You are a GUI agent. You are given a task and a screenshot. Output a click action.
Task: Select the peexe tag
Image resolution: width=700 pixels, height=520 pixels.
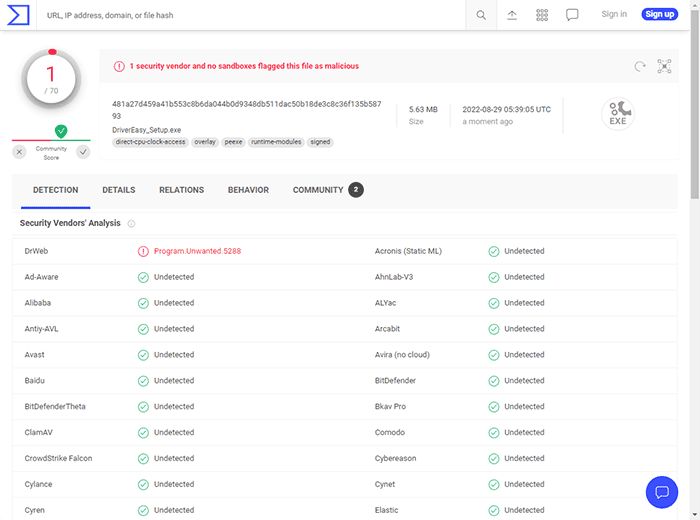point(233,142)
